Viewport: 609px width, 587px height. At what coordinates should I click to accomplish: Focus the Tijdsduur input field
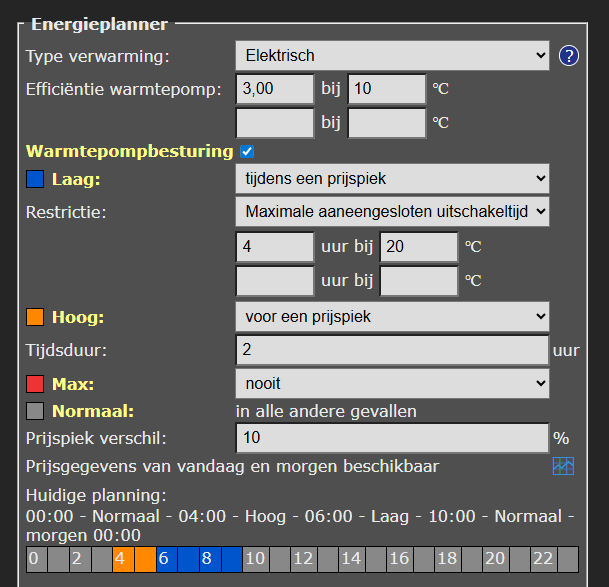point(392,350)
